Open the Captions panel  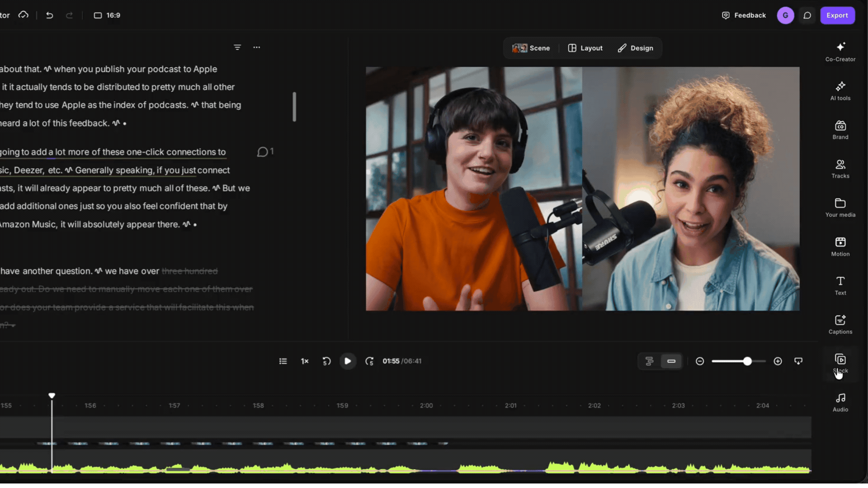(840, 324)
